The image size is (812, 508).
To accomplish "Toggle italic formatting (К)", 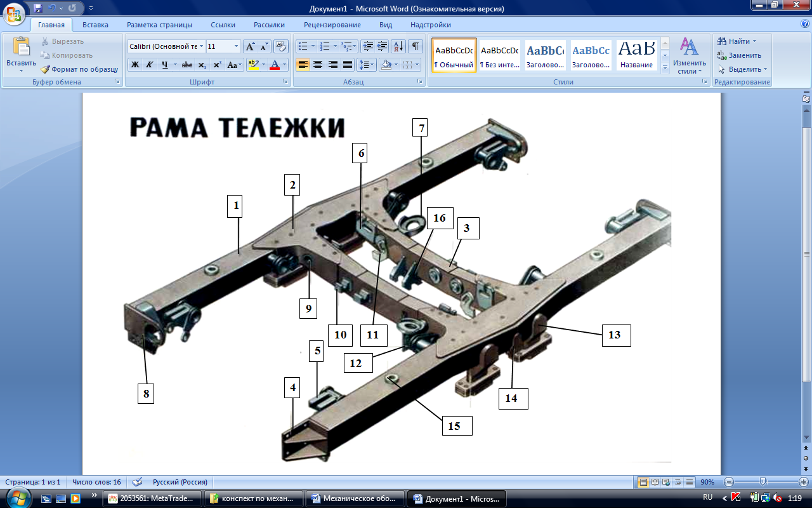I will (150, 65).
